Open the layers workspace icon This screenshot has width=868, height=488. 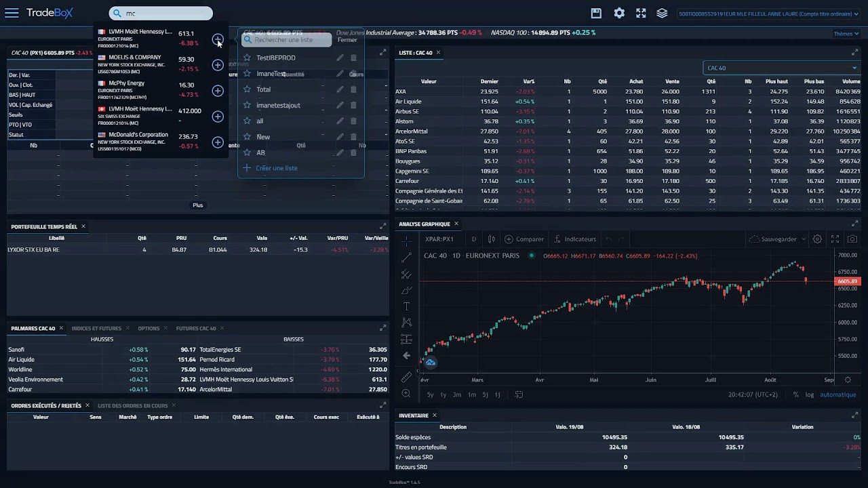pyautogui.click(x=663, y=13)
